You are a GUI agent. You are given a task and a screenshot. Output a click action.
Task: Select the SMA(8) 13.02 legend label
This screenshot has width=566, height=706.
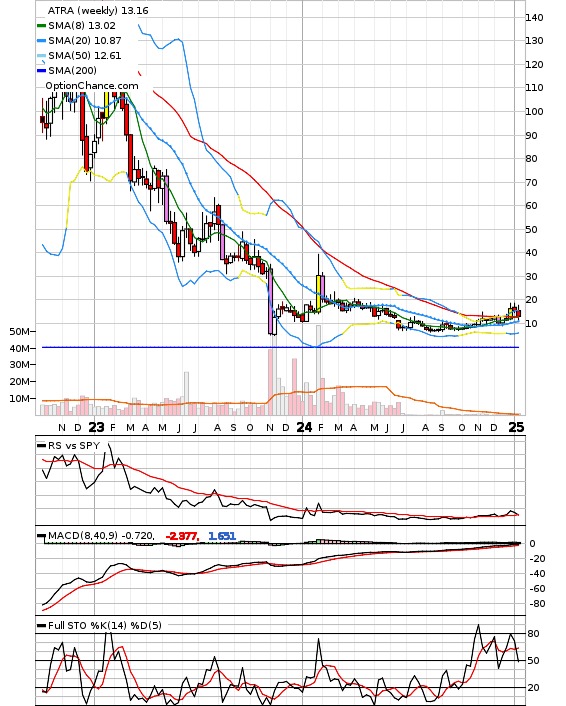(x=82, y=26)
